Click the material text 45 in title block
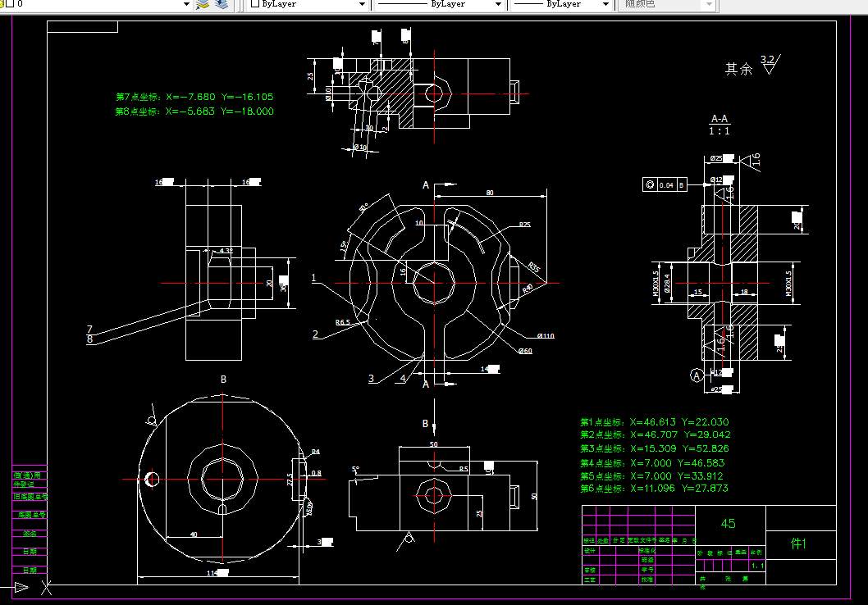Screen dimensions: 868x605 click(728, 524)
